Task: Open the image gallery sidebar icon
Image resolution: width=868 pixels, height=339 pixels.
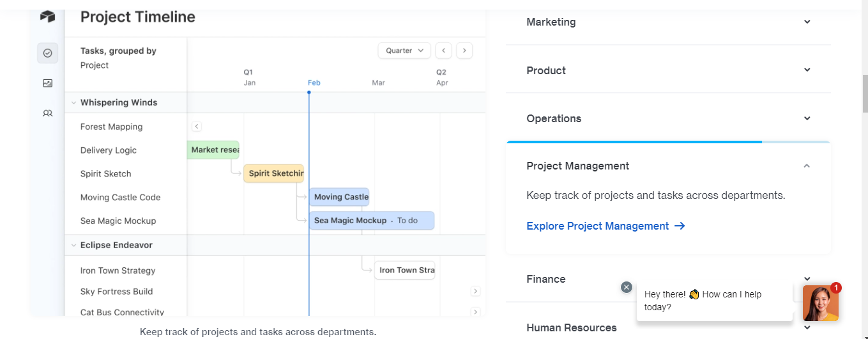Action: pos(48,83)
